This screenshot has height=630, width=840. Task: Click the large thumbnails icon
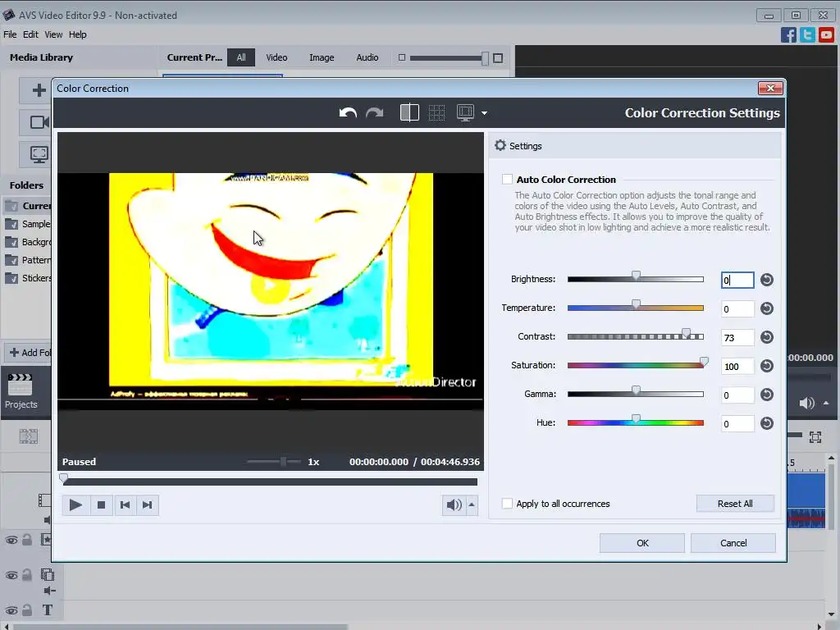pyautogui.click(x=498, y=58)
